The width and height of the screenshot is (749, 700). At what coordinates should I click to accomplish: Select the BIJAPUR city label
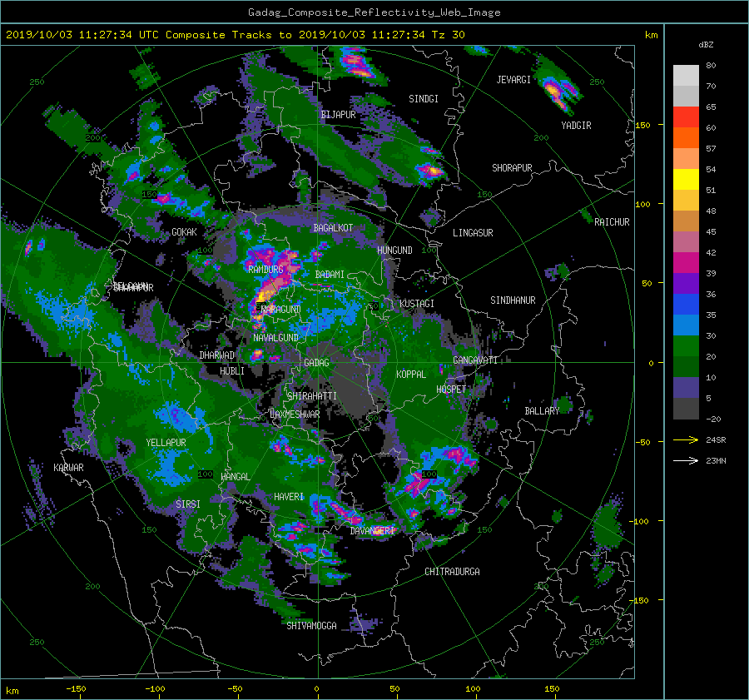(338, 115)
